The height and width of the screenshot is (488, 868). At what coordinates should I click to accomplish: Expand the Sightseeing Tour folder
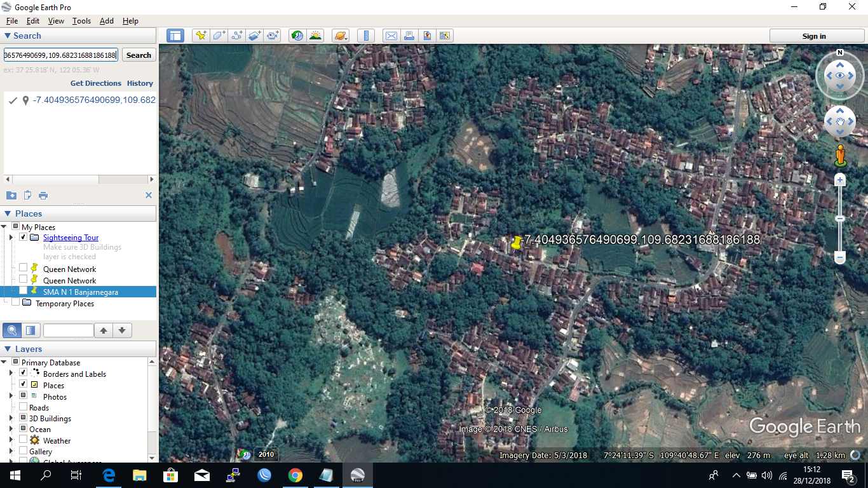point(11,238)
